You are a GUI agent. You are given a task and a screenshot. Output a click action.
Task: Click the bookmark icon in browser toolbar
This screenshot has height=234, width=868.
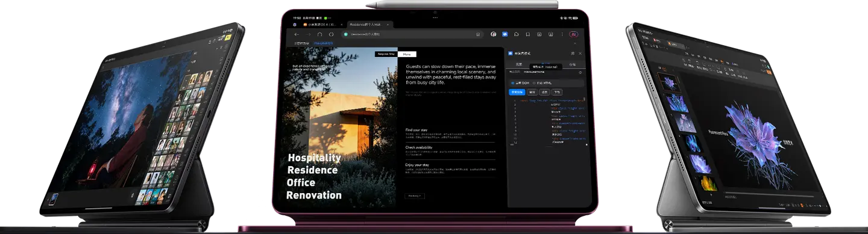coord(528,34)
